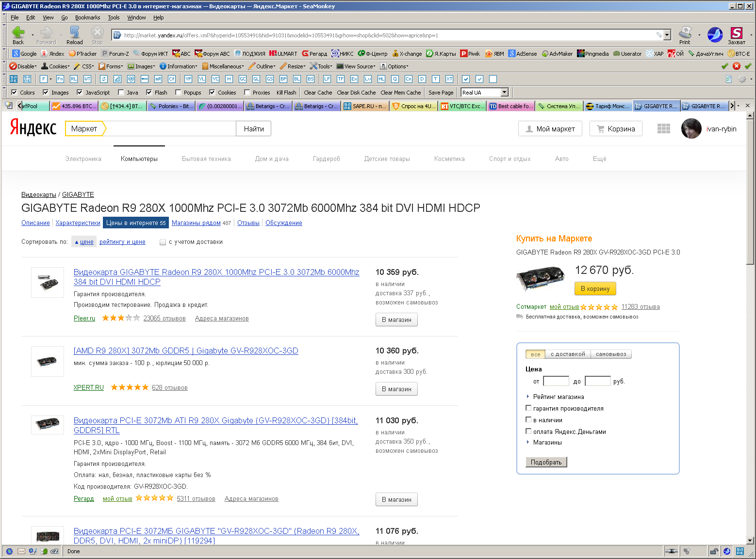Toggle the Flash checkbox
This screenshot has width=756, height=559.
click(x=149, y=92)
